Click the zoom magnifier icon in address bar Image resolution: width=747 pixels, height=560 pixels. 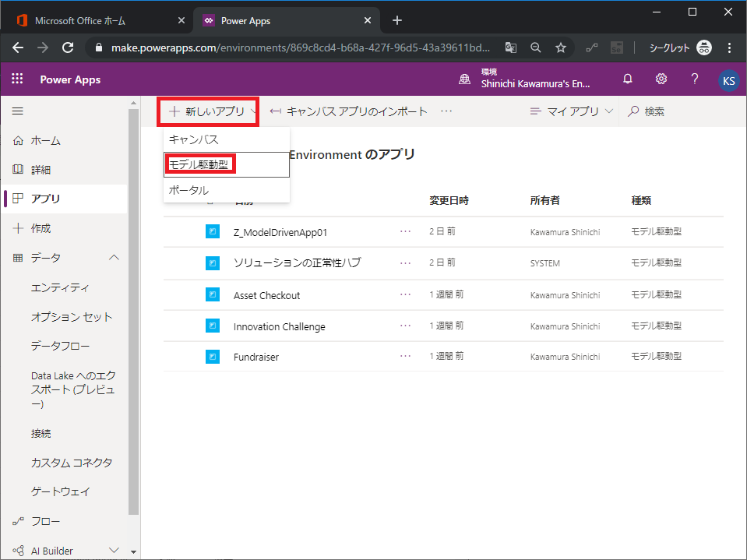535,48
